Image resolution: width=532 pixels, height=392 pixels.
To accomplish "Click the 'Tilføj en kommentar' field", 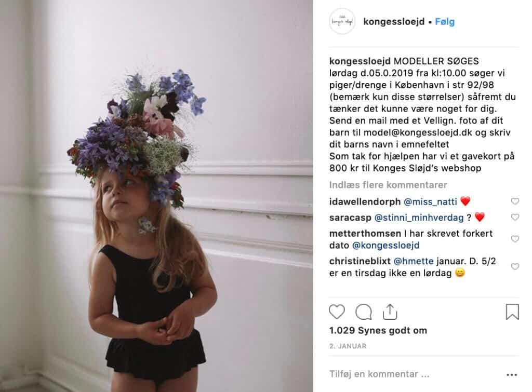I will [379, 374].
